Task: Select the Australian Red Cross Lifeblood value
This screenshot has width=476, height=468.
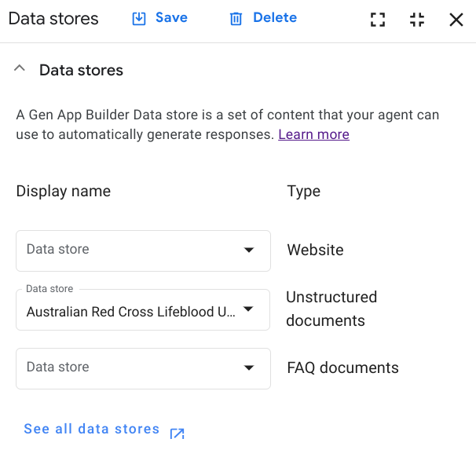Action: tap(130, 312)
